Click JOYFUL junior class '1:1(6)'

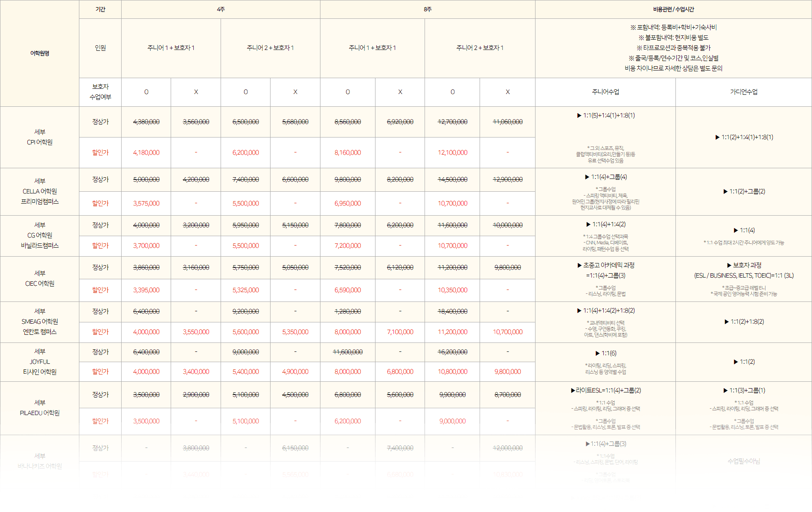pyautogui.click(x=606, y=353)
